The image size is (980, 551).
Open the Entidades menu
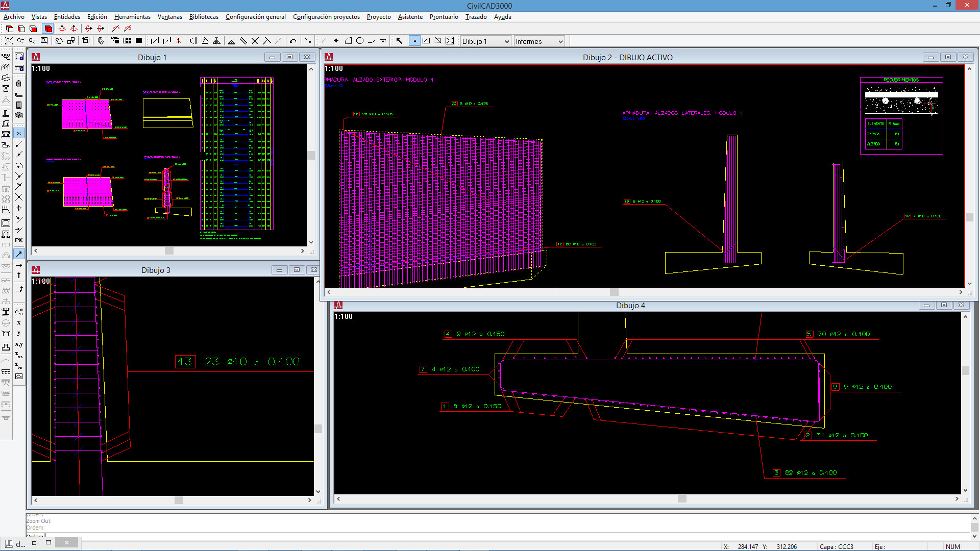(67, 17)
